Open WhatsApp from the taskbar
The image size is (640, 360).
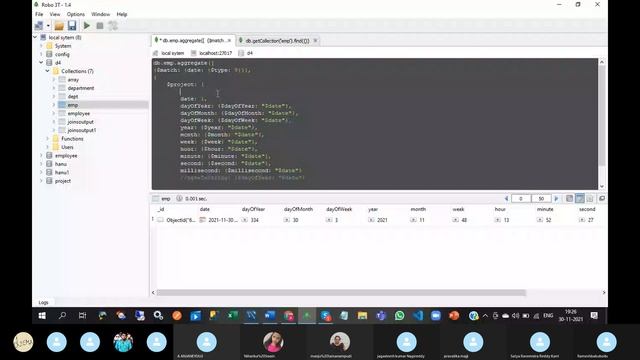[x=399, y=316]
